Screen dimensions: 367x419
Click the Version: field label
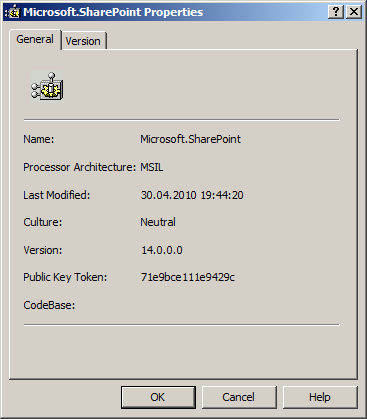tap(43, 250)
